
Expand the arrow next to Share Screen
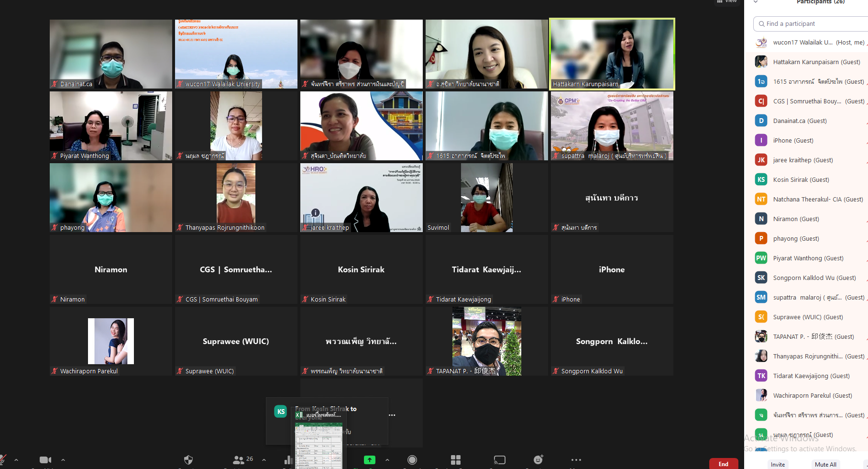(x=387, y=460)
